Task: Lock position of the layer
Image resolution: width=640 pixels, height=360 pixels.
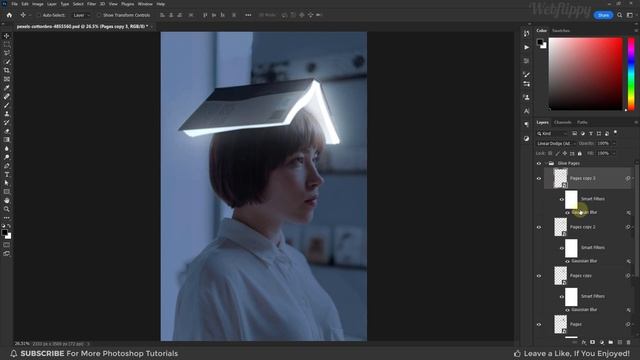Action: pyautogui.click(x=565, y=153)
